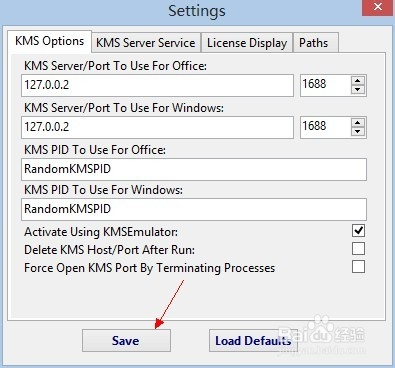The image size is (395, 368).
Task: Switch to the Paths tab
Action: click(316, 43)
